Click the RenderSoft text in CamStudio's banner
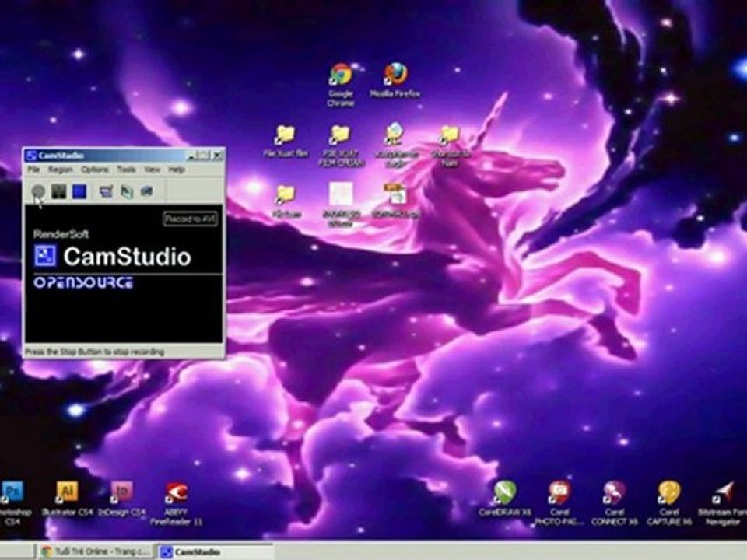747x560 pixels. (61, 234)
